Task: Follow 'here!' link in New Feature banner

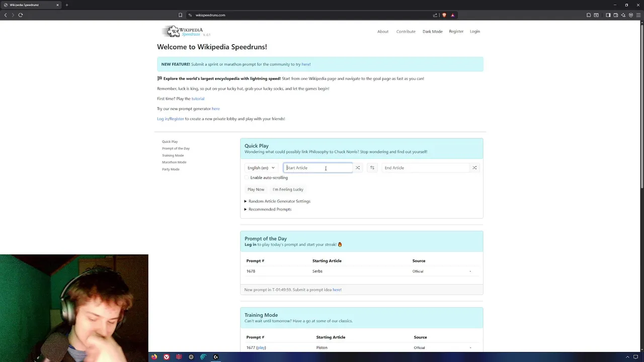Action: tap(306, 64)
